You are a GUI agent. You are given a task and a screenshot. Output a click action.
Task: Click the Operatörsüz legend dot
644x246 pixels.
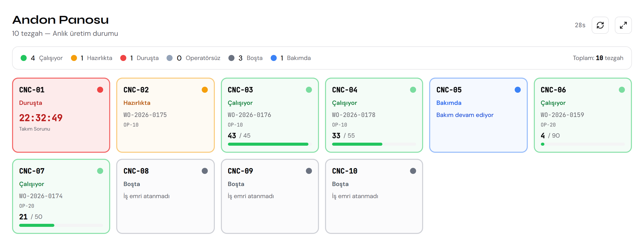click(170, 58)
